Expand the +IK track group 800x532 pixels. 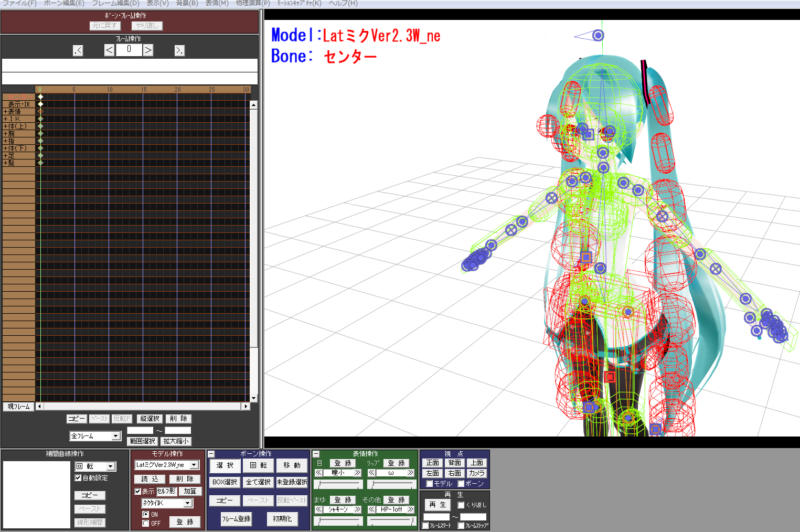point(12,119)
